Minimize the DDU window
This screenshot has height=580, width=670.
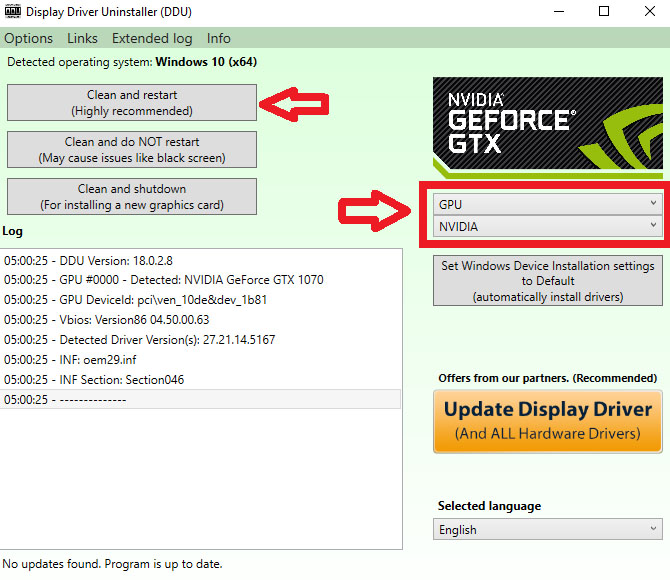click(559, 12)
